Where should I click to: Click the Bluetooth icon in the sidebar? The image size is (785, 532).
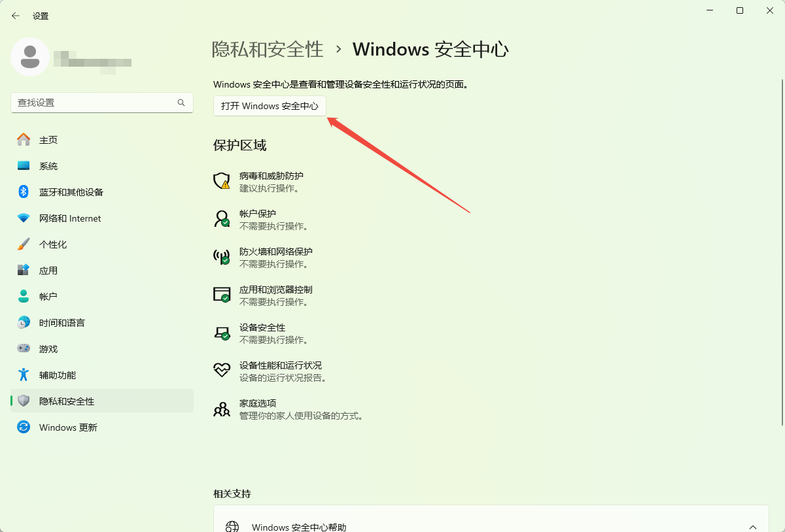point(24,192)
